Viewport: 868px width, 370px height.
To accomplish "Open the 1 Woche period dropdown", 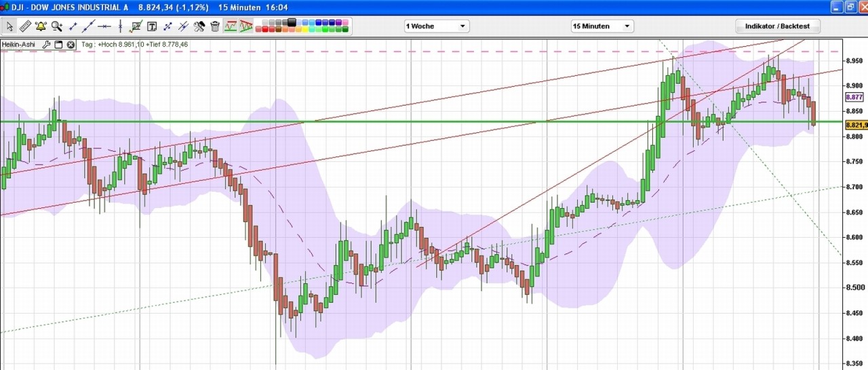I will (437, 26).
